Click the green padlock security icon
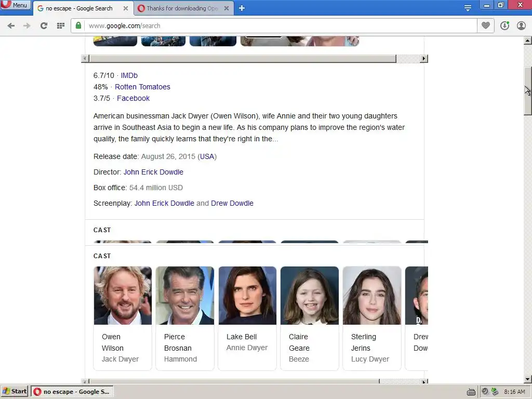This screenshot has height=399, width=532. (78, 26)
